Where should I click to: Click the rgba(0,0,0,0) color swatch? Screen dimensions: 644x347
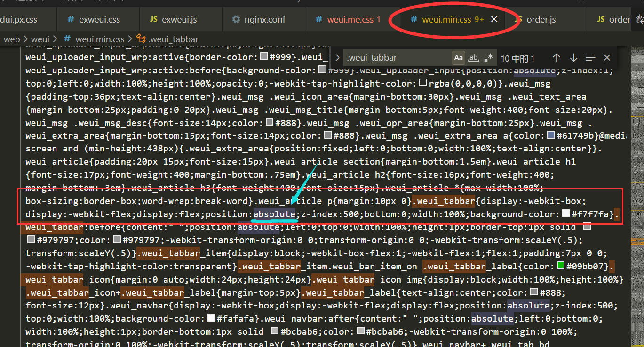point(422,83)
